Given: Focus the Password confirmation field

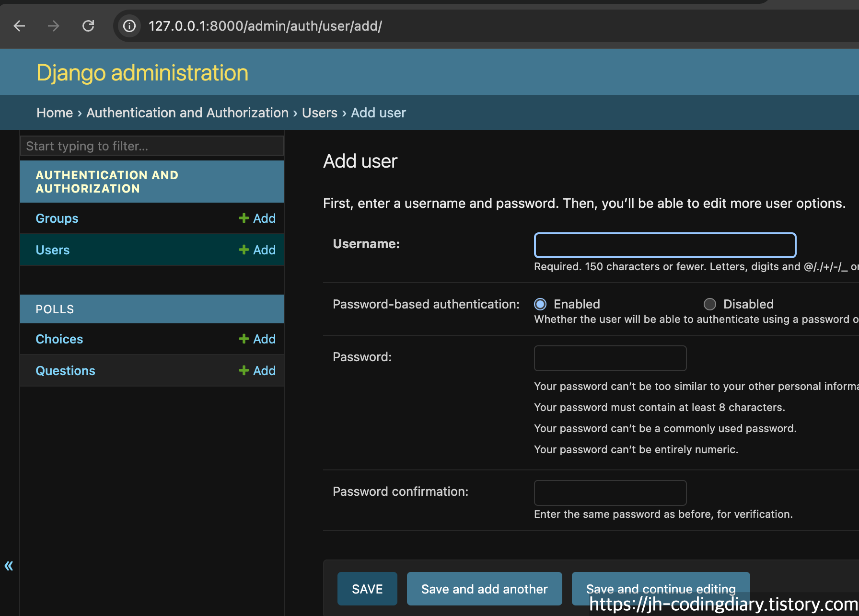Looking at the screenshot, I should tap(610, 493).
